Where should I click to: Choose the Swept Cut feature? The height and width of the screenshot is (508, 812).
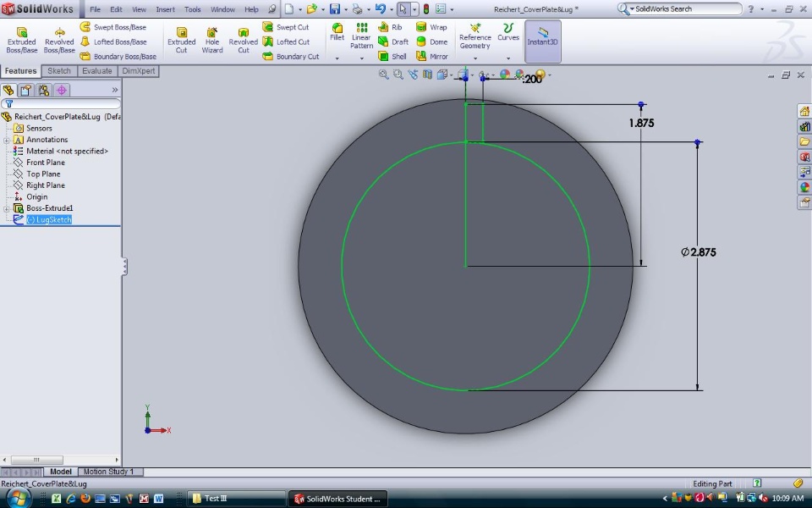(285, 27)
